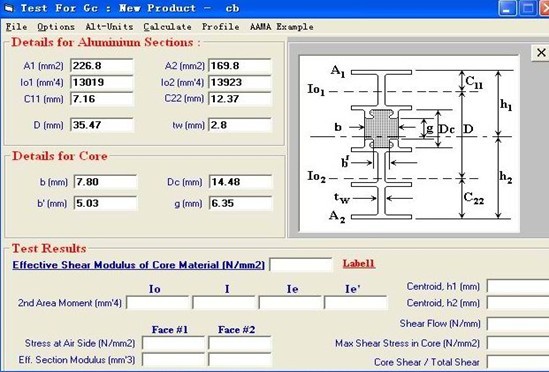
Task: Open the Calculate menu
Action: 167,27
